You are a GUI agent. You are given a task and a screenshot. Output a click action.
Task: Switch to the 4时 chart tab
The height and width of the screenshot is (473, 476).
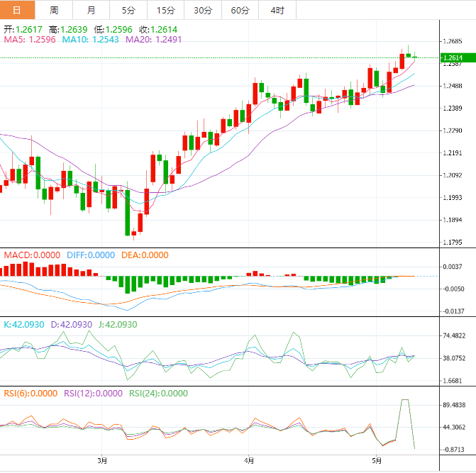[277, 10]
